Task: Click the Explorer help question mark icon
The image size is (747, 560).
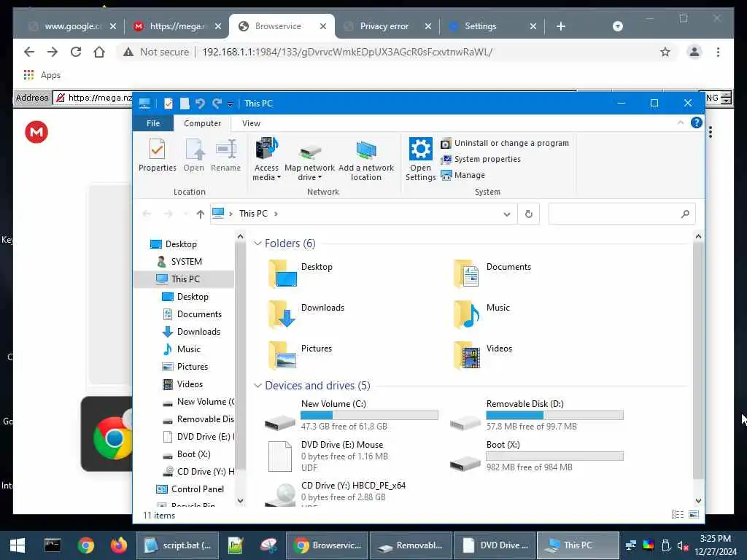Action: click(696, 122)
